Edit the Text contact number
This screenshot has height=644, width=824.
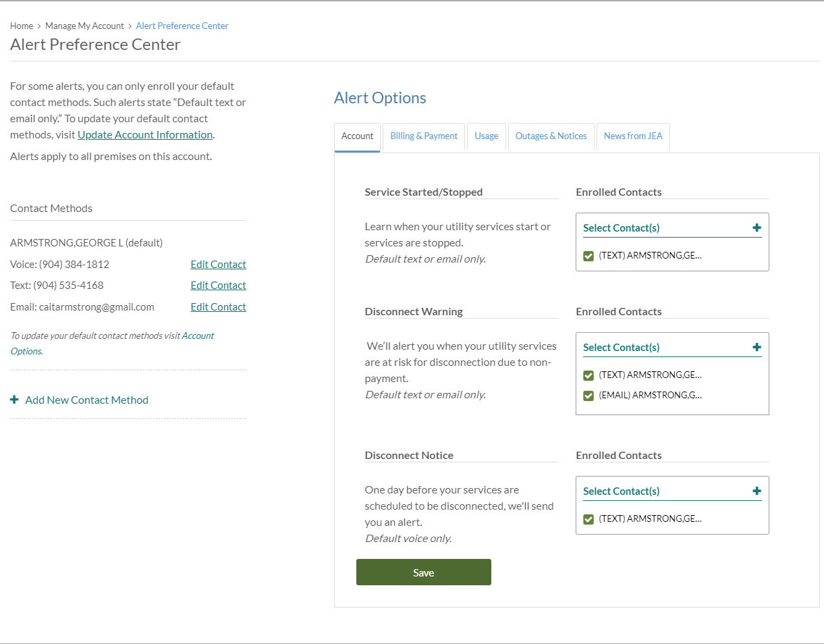[218, 286]
